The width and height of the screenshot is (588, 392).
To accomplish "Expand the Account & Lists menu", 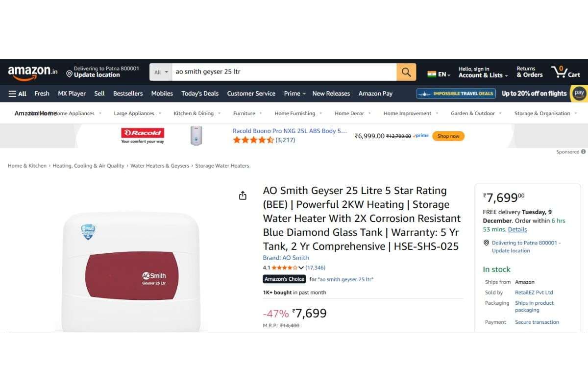I will click(483, 75).
